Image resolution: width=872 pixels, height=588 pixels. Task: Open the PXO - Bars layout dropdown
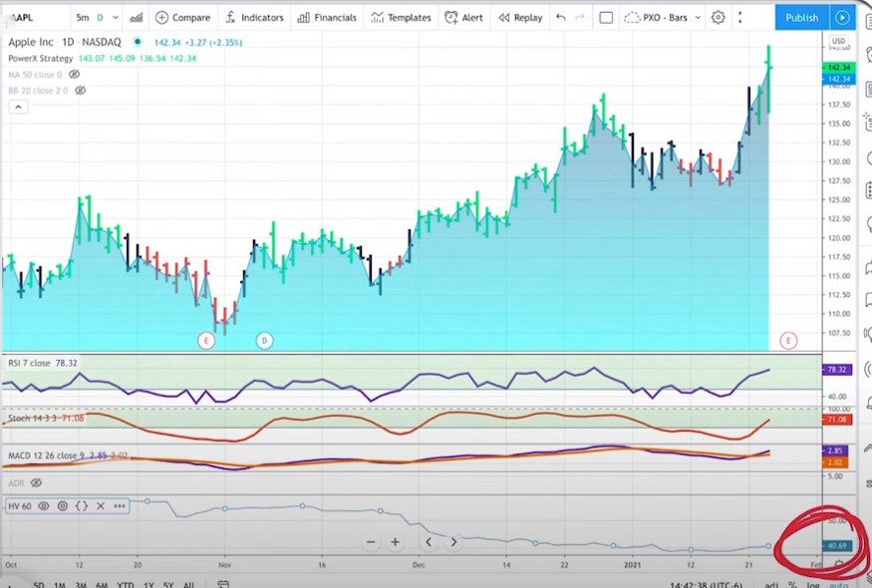(x=663, y=18)
